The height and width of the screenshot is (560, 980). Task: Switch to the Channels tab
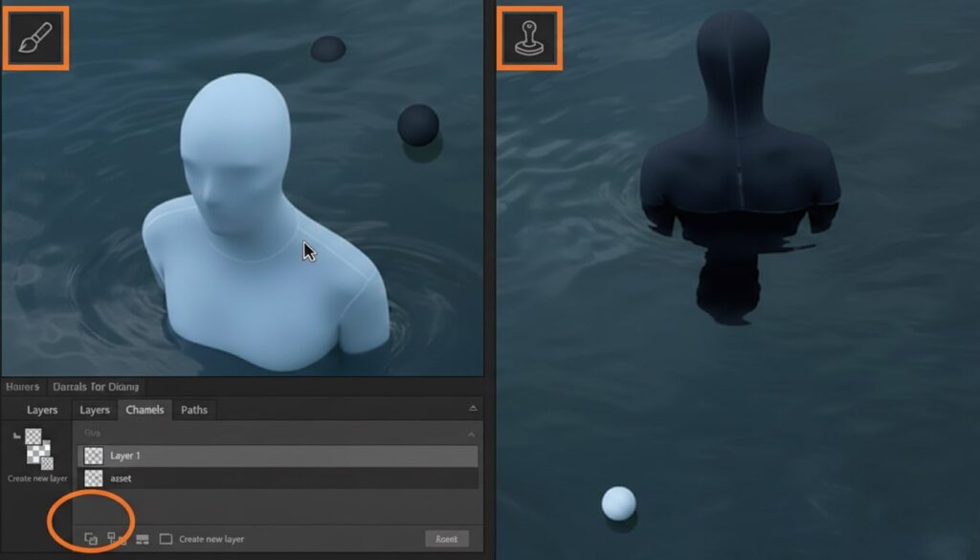(145, 410)
